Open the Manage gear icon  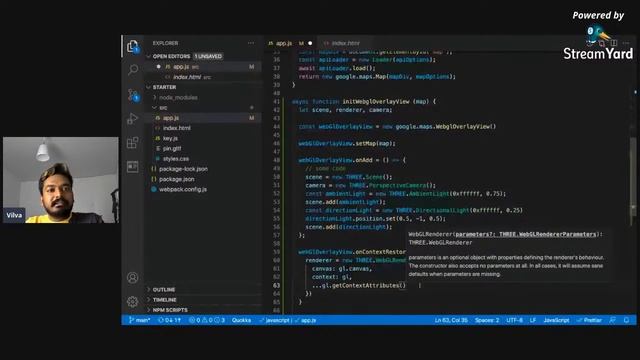(x=133, y=302)
